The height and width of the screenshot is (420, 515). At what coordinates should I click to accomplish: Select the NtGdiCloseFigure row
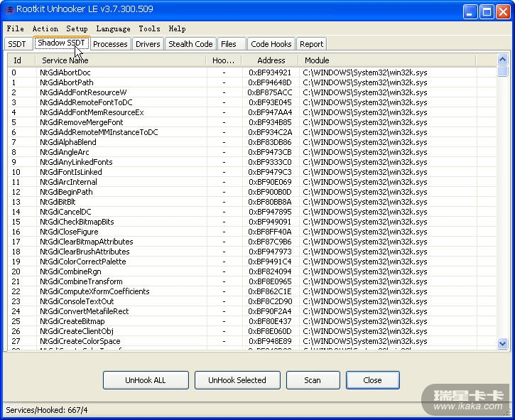point(252,232)
